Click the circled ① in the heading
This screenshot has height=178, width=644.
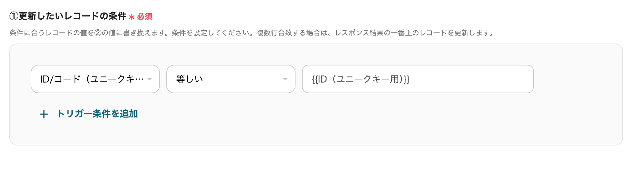(x=14, y=16)
